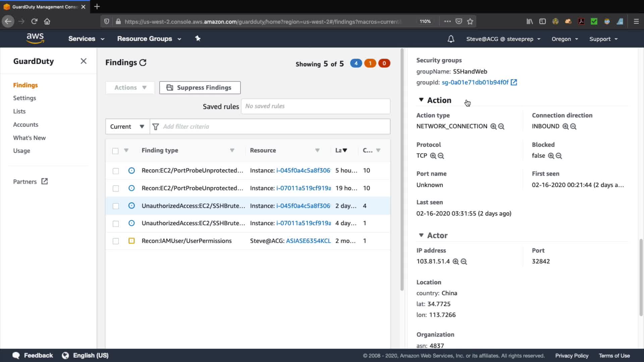Refresh findings with the reload icon
The height and width of the screenshot is (362, 644).
143,63
